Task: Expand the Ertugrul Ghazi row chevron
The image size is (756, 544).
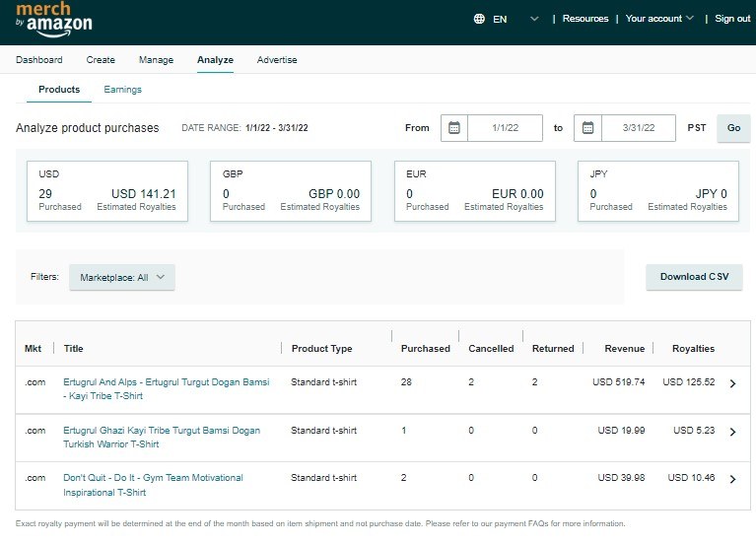Action: point(733,432)
